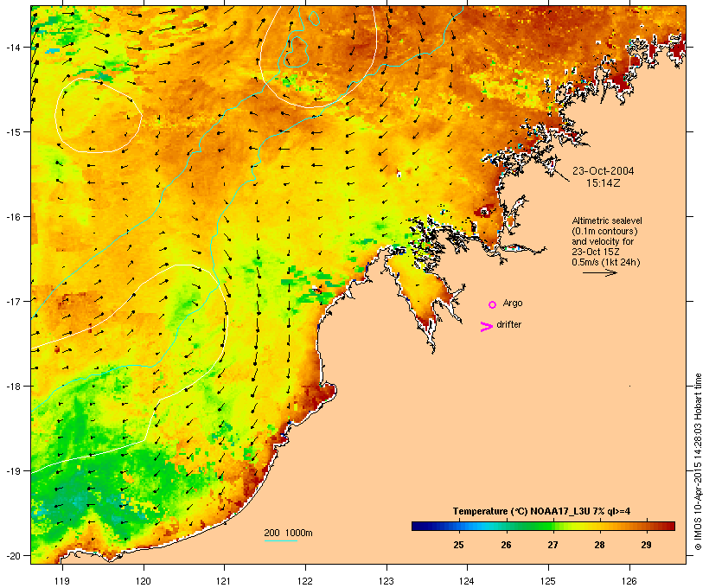
Task: Click the colorbar label '29'
Action: click(x=646, y=545)
